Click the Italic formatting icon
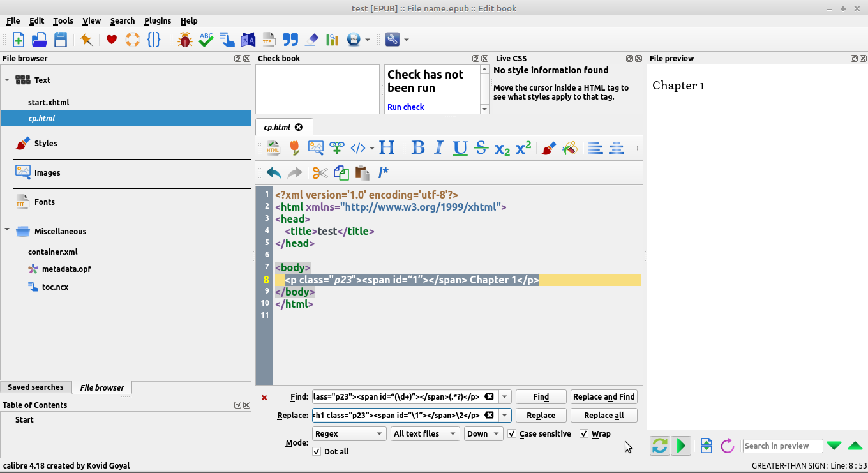868x473 pixels. 438,148
